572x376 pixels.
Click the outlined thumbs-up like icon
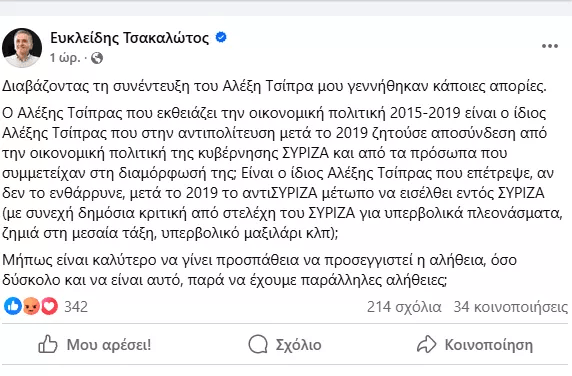coord(48,344)
